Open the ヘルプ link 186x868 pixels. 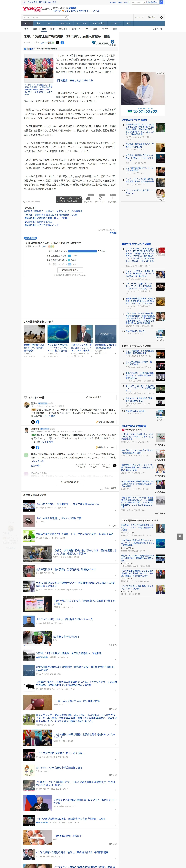point(127,2)
